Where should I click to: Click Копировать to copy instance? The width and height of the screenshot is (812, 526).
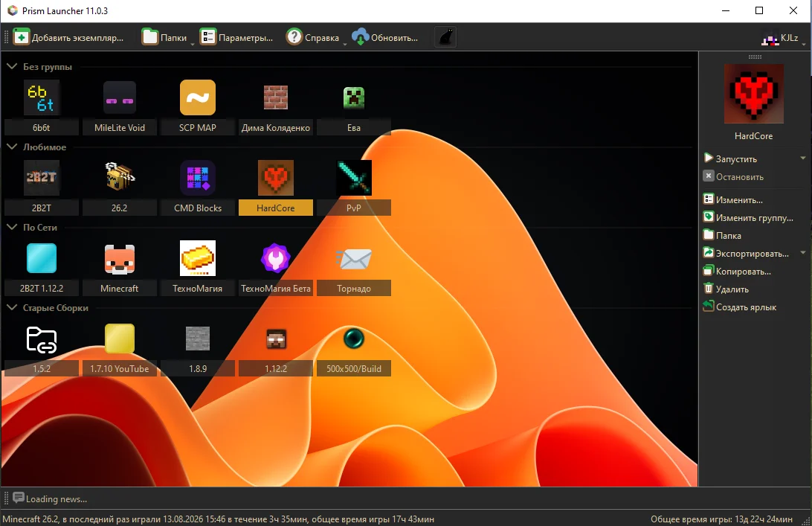(x=737, y=271)
